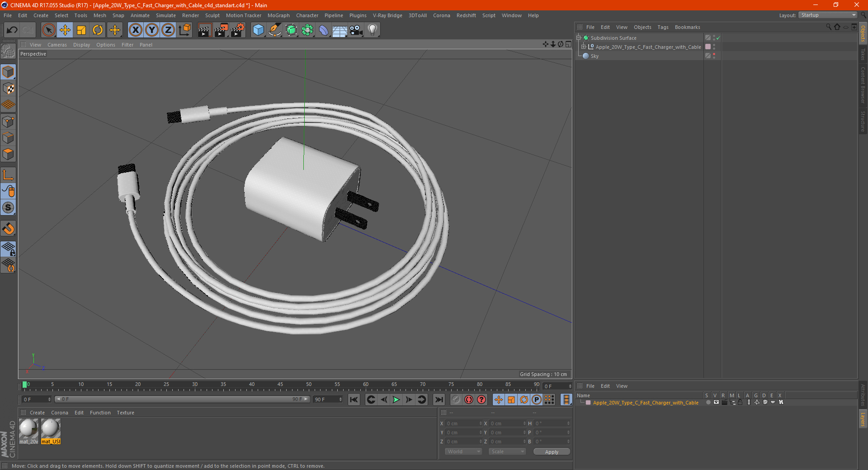The width and height of the screenshot is (868, 470).
Task: Open the MoGraph menu
Action: [278, 15]
